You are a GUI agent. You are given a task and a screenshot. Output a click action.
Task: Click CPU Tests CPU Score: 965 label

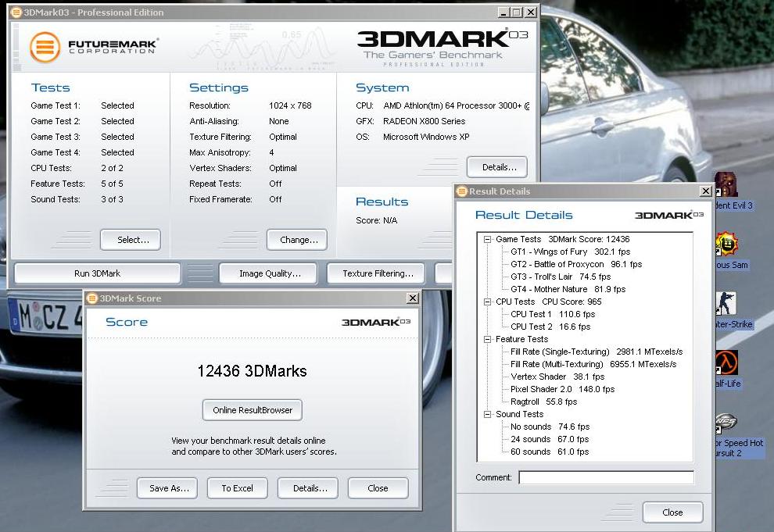[548, 302]
